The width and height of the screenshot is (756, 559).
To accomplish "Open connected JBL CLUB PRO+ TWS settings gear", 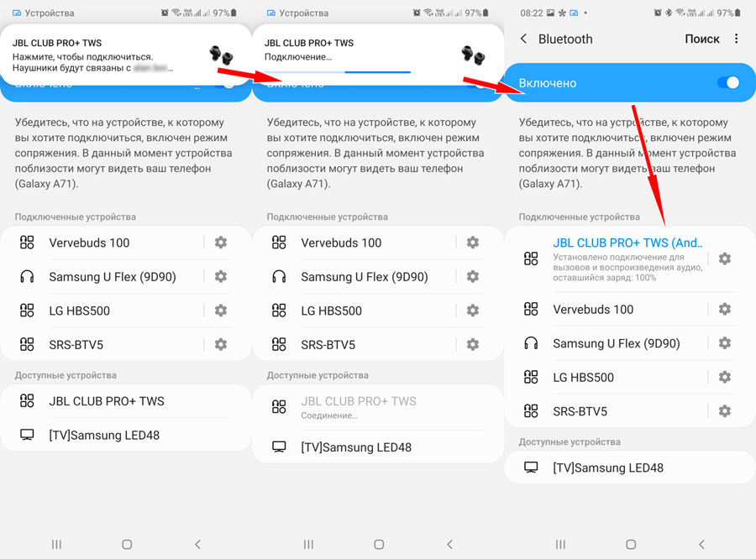I will tap(725, 259).
